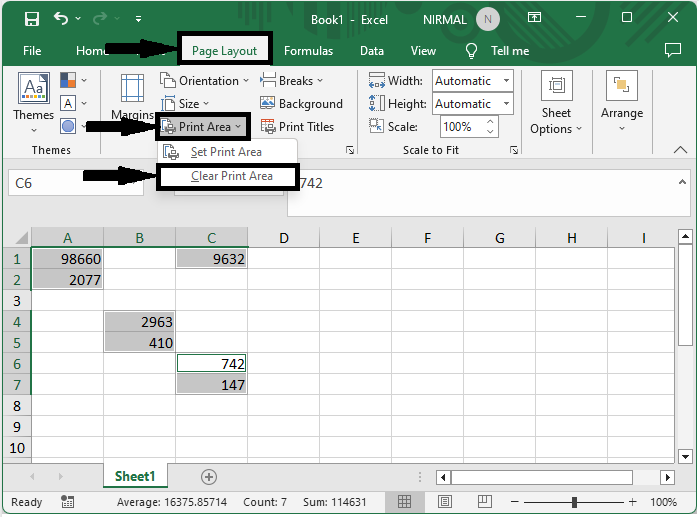
Task: Click the 100% zoom level text
Action: (x=663, y=502)
